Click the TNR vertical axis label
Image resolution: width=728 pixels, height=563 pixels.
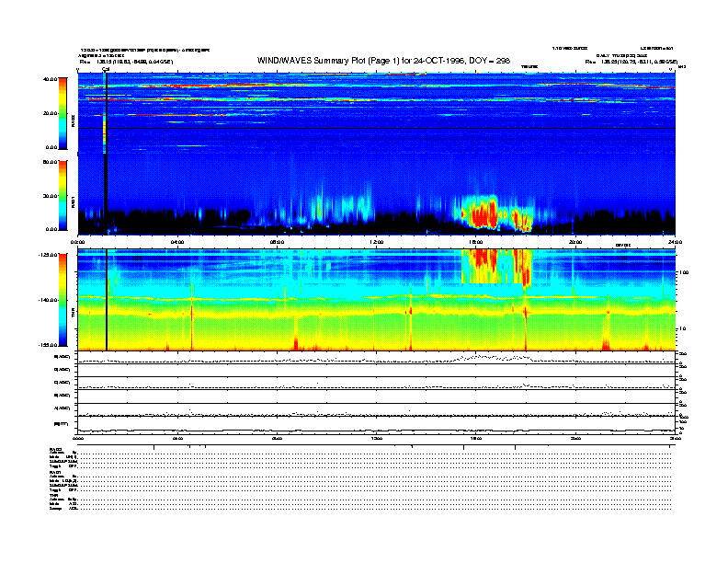(73, 314)
